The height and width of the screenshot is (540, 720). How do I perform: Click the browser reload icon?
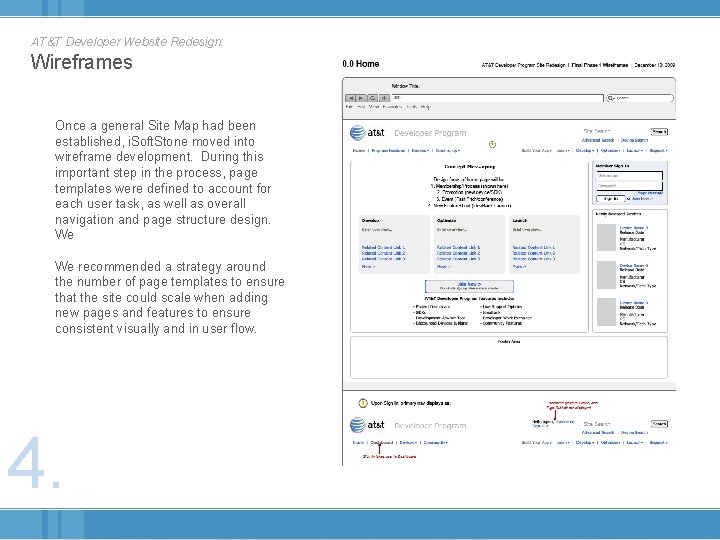click(373, 98)
